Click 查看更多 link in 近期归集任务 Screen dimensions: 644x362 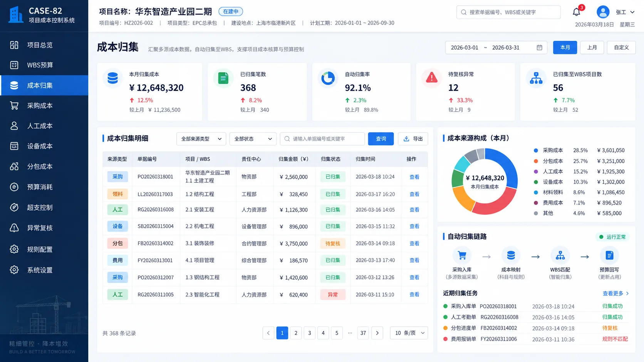615,294
